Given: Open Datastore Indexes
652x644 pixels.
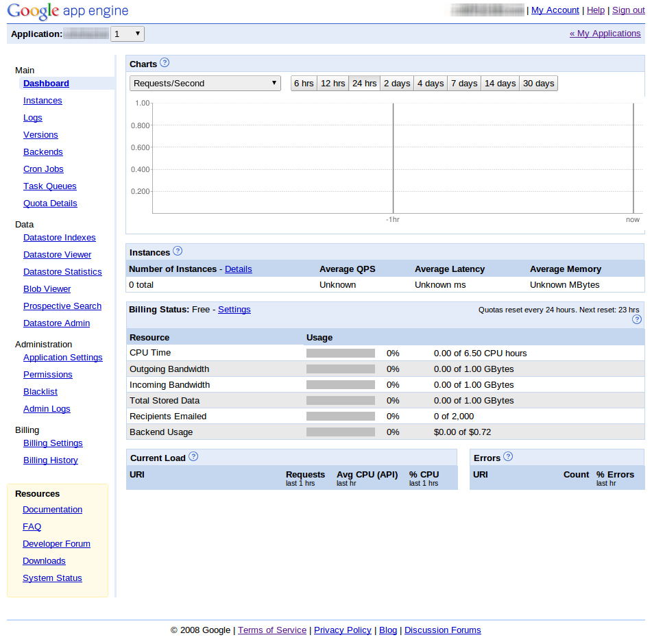Looking at the screenshot, I should pyautogui.click(x=60, y=237).
